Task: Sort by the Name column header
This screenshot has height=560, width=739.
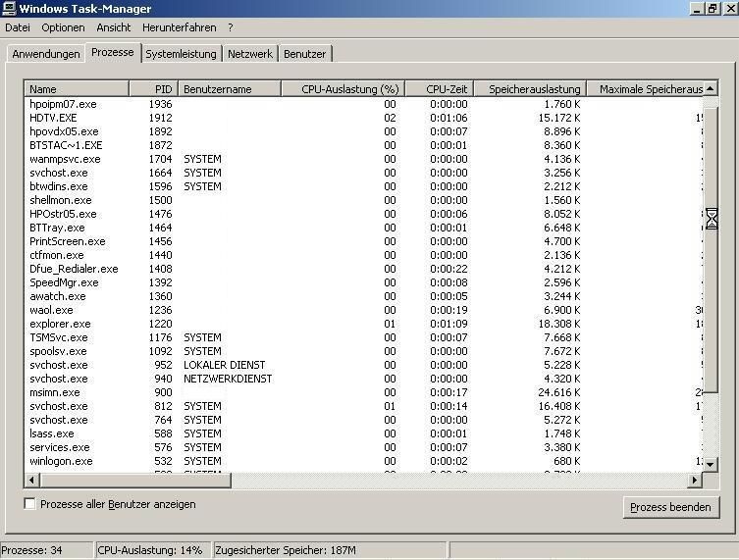Action: [77, 89]
